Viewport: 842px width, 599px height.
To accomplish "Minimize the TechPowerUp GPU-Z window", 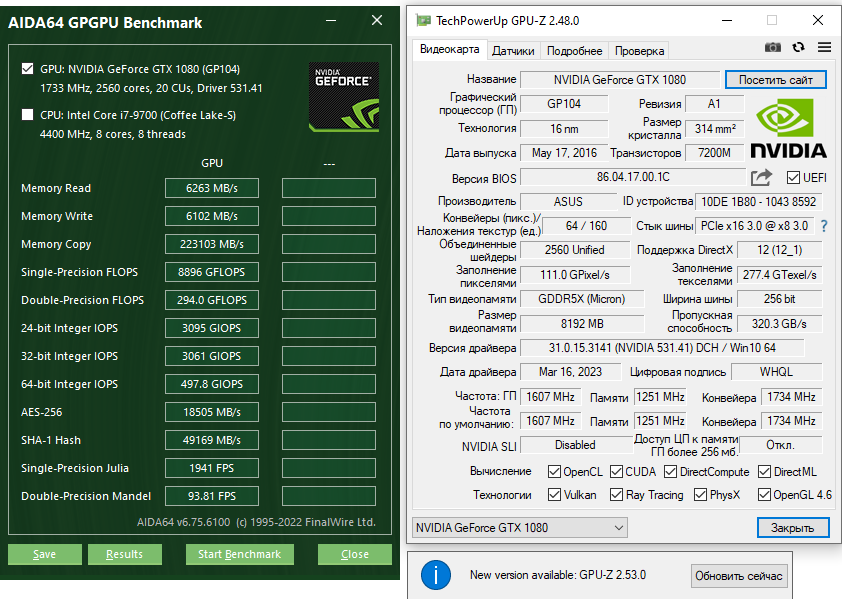I will [x=727, y=20].
